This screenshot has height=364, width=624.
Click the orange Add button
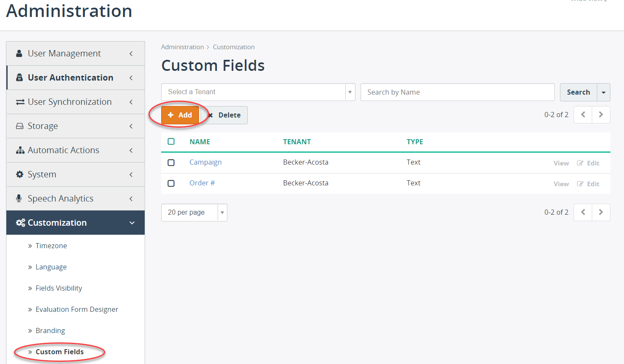180,115
